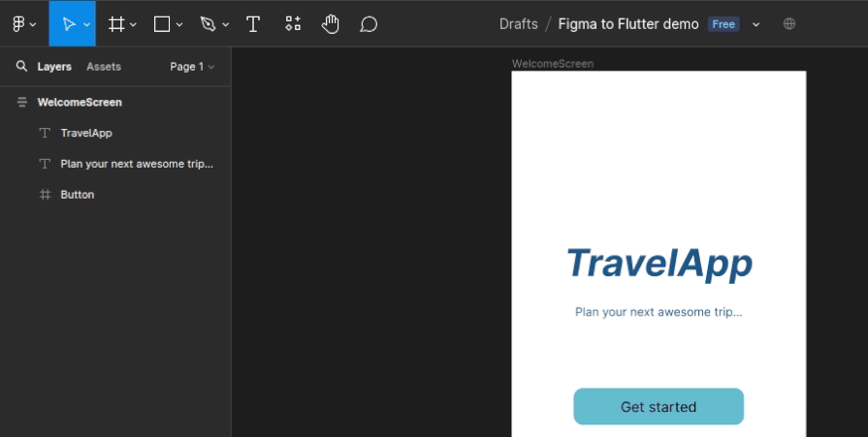Screen dimensions: 868x437
Task: Select the Pen tool
Action: point(208,24)
